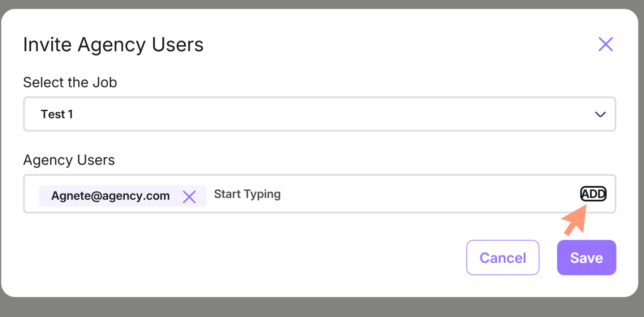Save the invited agency users
The image size is (644, 317).
[586, 257]
